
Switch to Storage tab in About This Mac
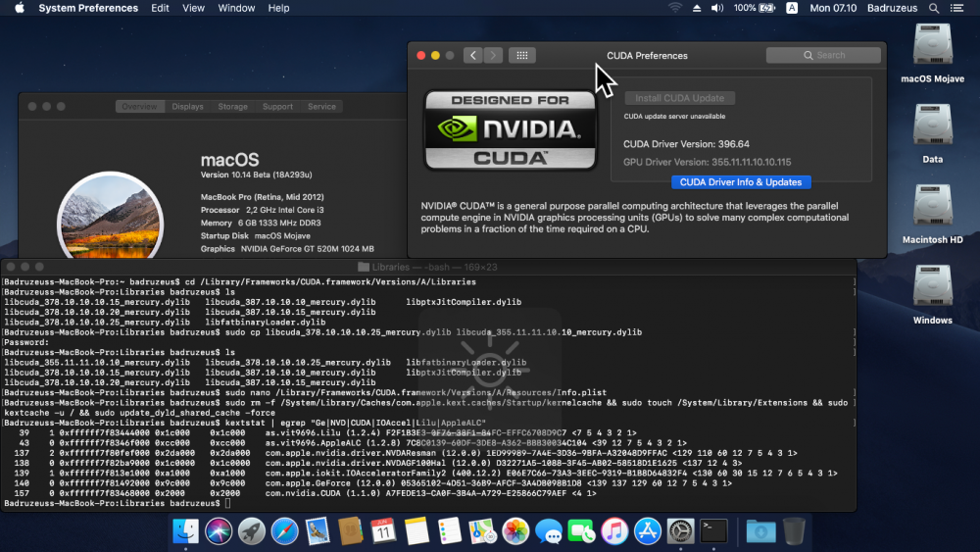click(232, 106)
